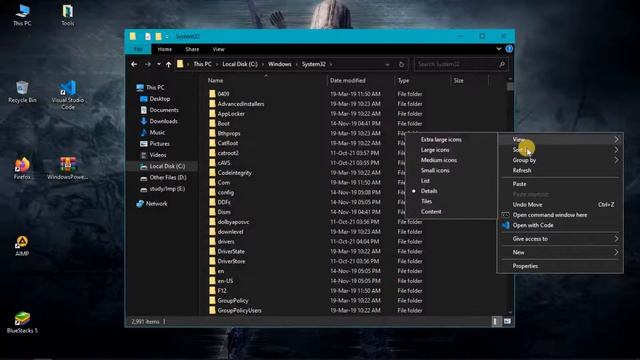This screenshot has height=360, width=640.
Task: Choose Tiles view option
Action: click(426, 201)
